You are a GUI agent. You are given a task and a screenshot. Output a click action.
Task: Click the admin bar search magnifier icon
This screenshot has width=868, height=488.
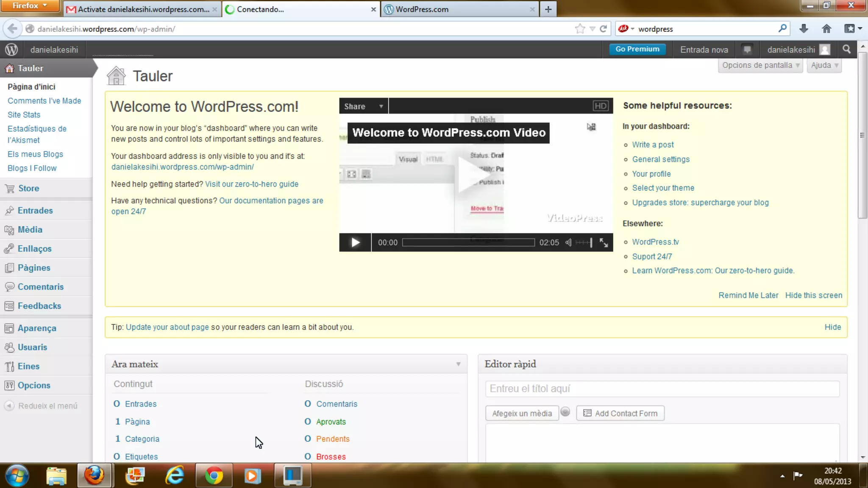tap(846, 49)
